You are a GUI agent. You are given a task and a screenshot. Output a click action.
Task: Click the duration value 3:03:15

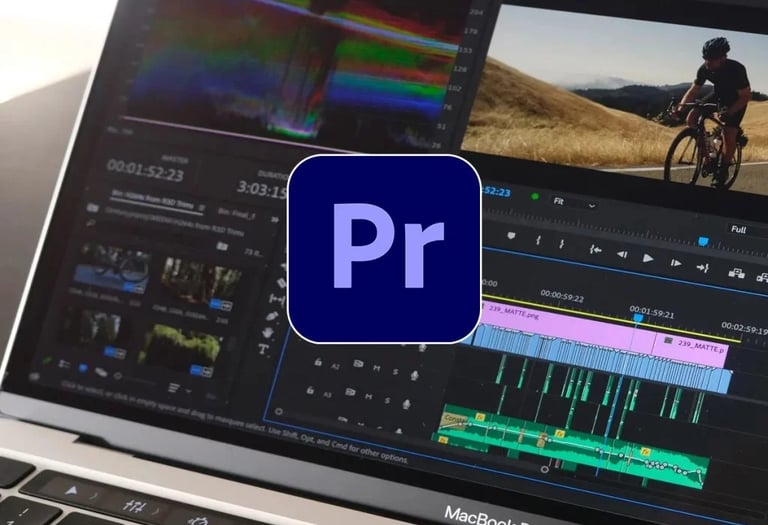[x=262, y=189]
